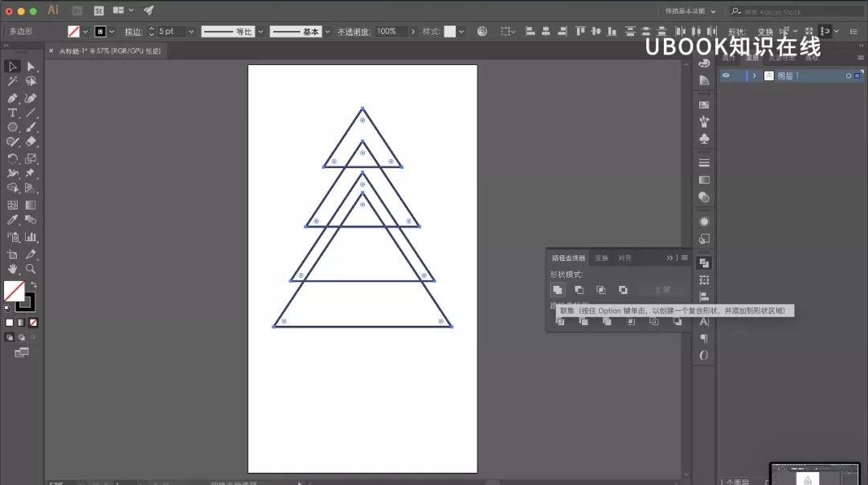Select the Curvature tool
The width and height of the screenshot is (868, 485).
tap(31, 98)
